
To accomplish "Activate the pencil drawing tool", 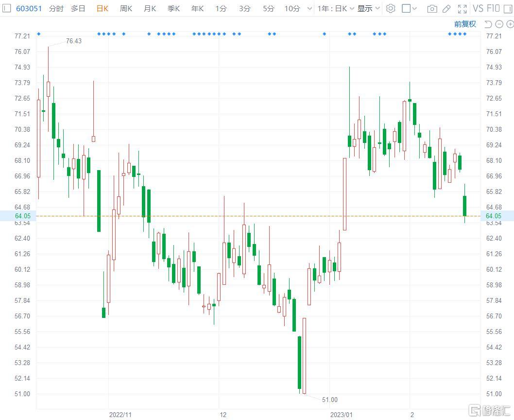I will click(x=446, y=9).
